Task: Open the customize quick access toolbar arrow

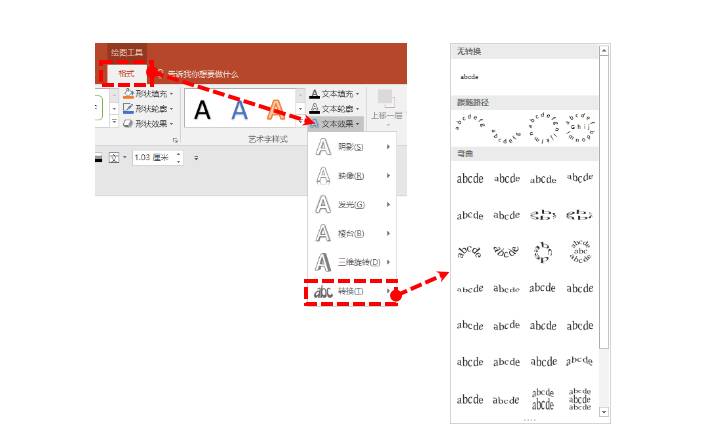Action: tap(196, 158)
